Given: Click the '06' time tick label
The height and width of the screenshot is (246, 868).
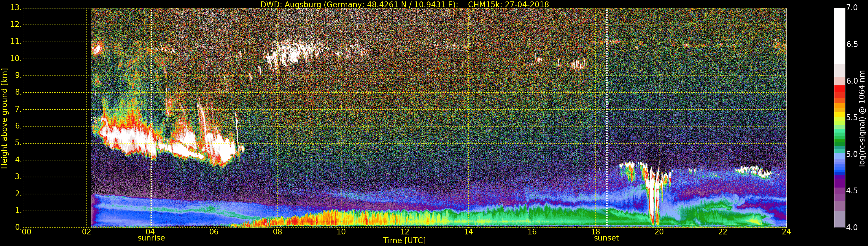Looking at the screenshot, I should point(214,232).
